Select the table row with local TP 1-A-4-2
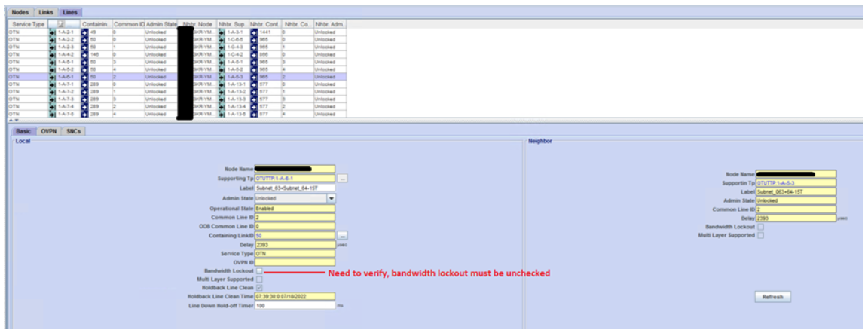This screenshot has width=868, height=333. pyautogui.click(x=177, y=55)
